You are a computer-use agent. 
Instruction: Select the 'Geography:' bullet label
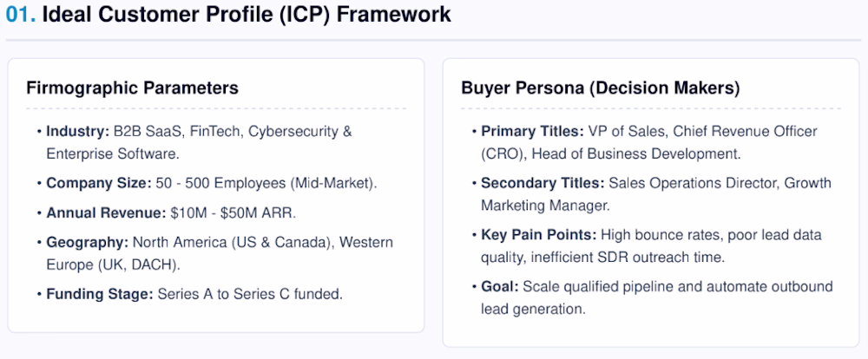coord(88,242)
